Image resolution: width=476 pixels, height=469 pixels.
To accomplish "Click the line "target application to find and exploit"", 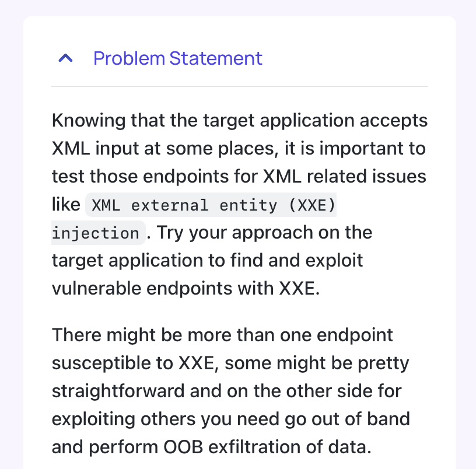I will pyautogui.click(x=207, y=260).
